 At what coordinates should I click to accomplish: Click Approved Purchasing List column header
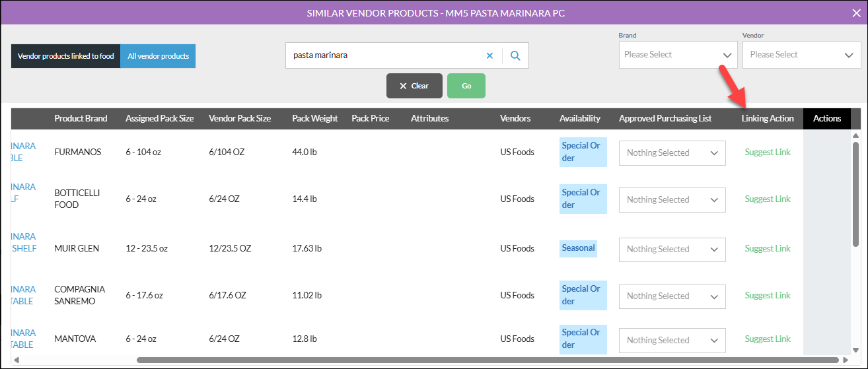pos(665,119)
